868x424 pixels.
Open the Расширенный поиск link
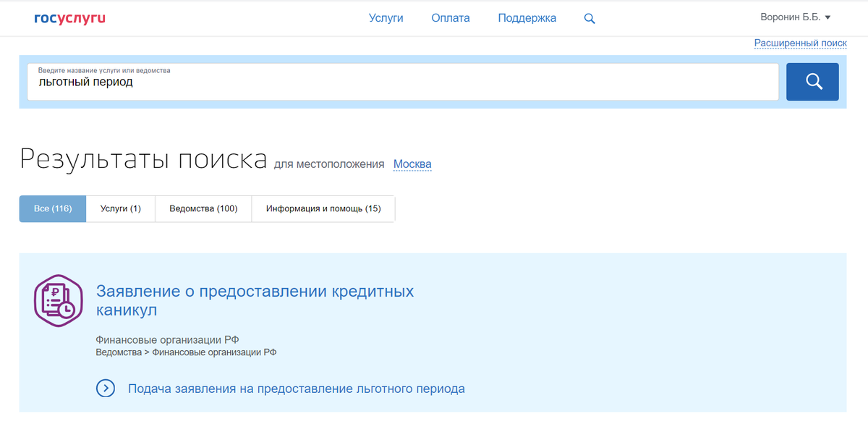coord(801,43)
